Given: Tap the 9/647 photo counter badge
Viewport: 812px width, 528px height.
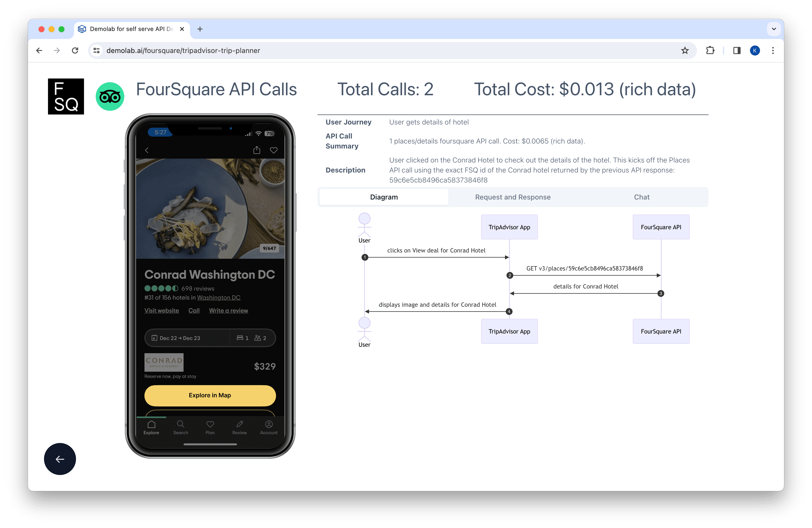Looking at the screenshot, I should coord(269,248).
